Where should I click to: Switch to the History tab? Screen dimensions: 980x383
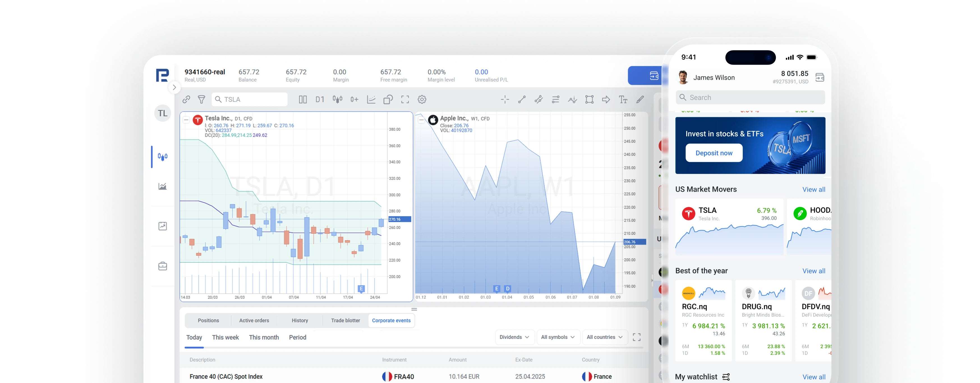point(300,321)
